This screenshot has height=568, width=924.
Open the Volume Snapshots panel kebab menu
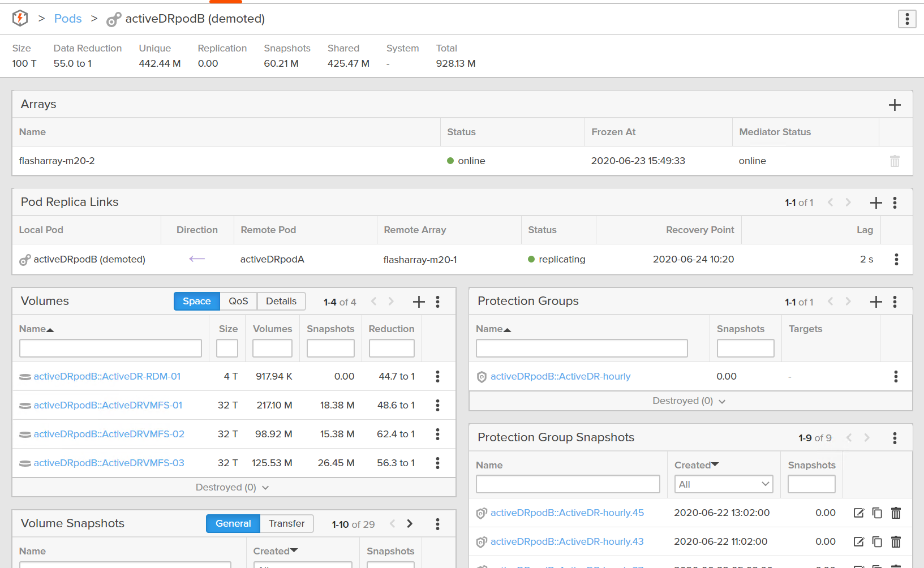(x=437, y=524)
